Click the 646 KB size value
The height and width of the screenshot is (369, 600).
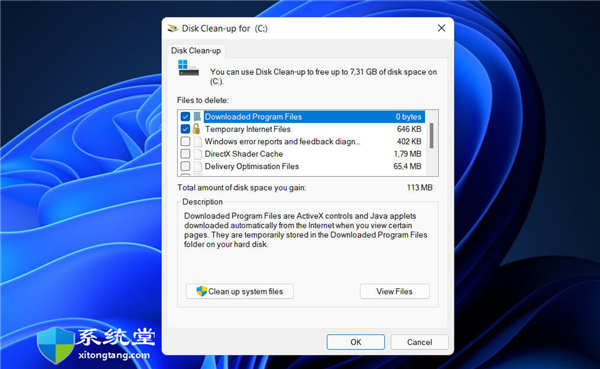click(409, 129)
